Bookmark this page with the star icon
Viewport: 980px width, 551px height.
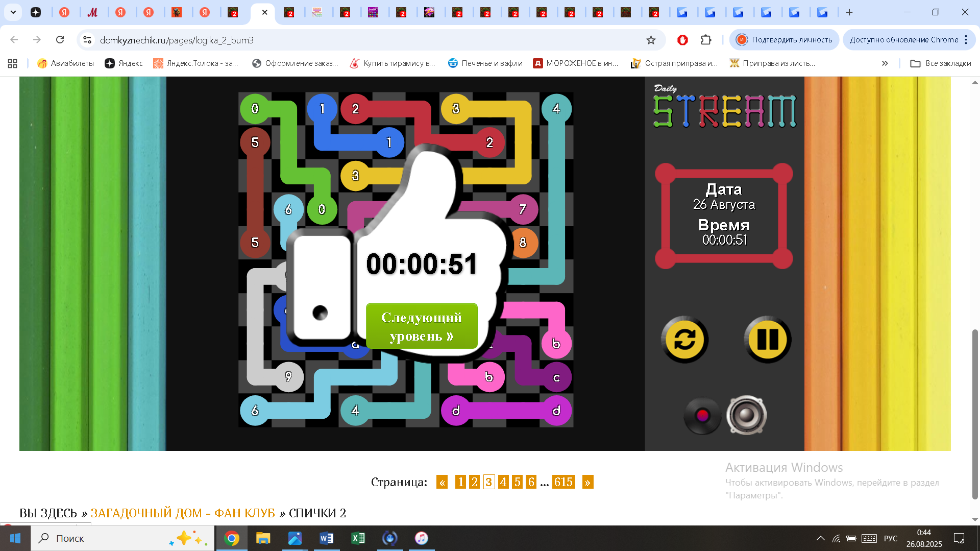[651, 40]
